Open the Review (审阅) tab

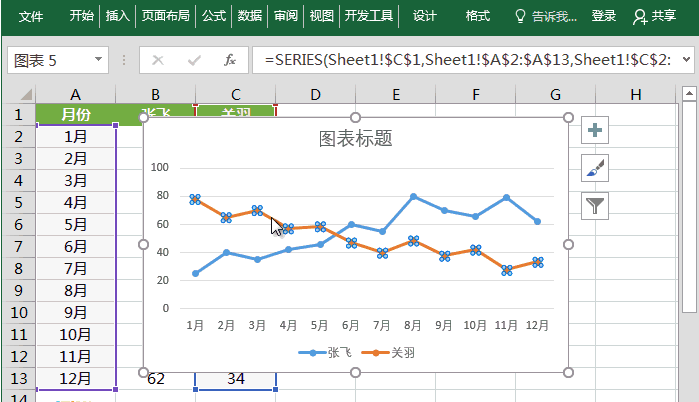(x=286, y=16)
